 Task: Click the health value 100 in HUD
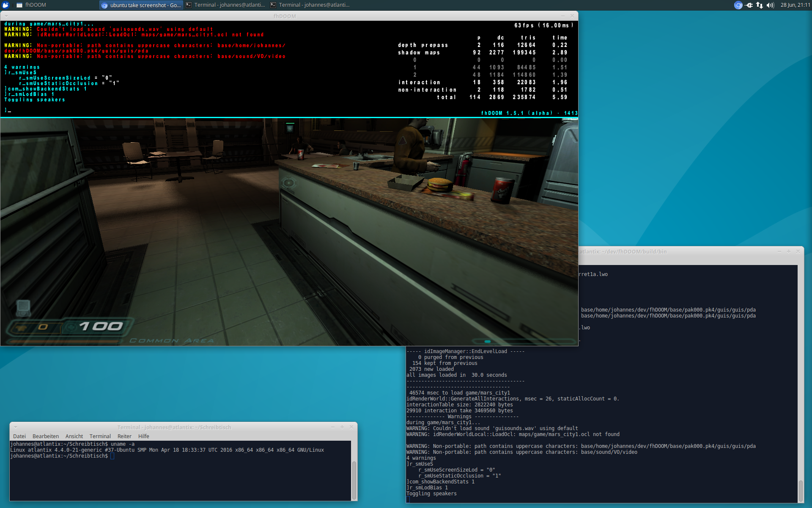[101, 326]
